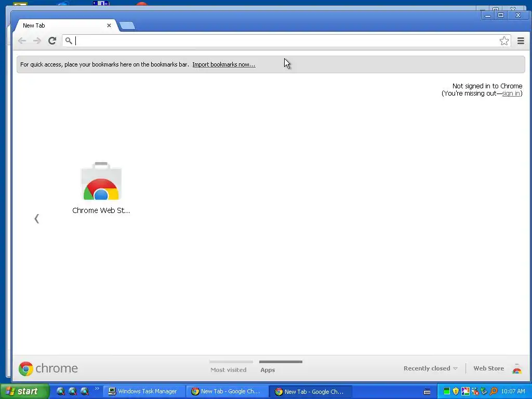Switch to Most visited section
Image resolution: width=532 pixels, height=399 pixels.
coord(229,370)
